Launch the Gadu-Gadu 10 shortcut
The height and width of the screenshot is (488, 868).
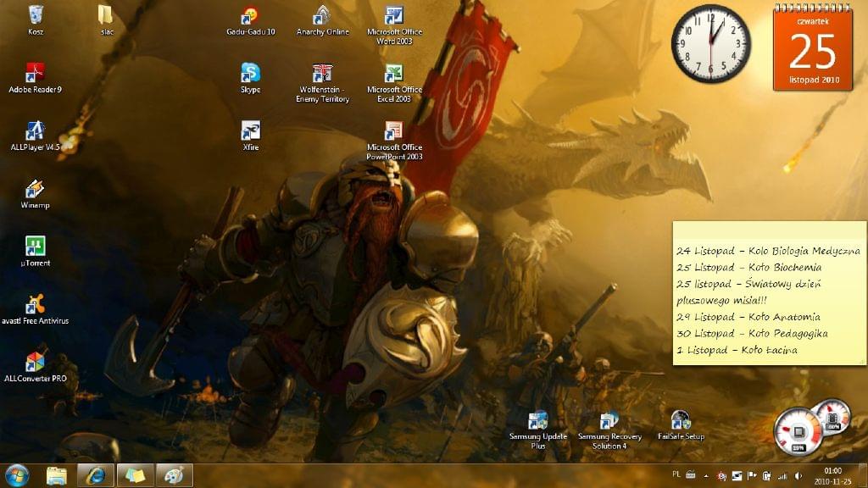(251, 20)
